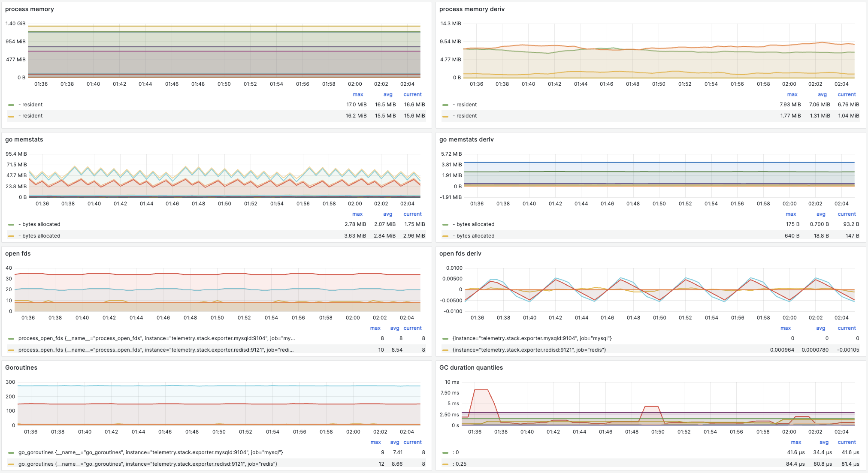Image resolution: width=868 pixels, height=473 pixels.
Task: Open the process memory panel title menu
Action: (x=29, y=9)
